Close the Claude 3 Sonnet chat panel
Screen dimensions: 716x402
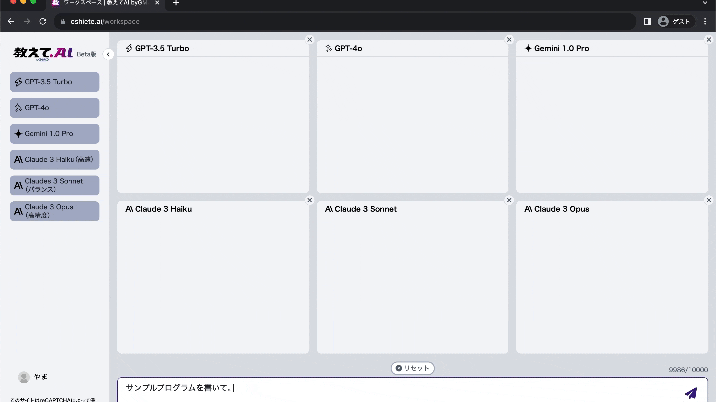point(509,200)
